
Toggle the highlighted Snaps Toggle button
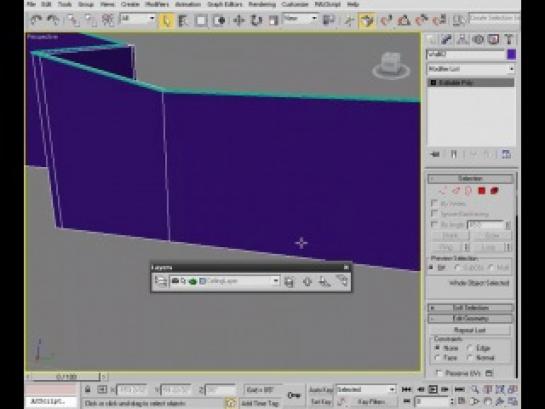pos(367,21)
